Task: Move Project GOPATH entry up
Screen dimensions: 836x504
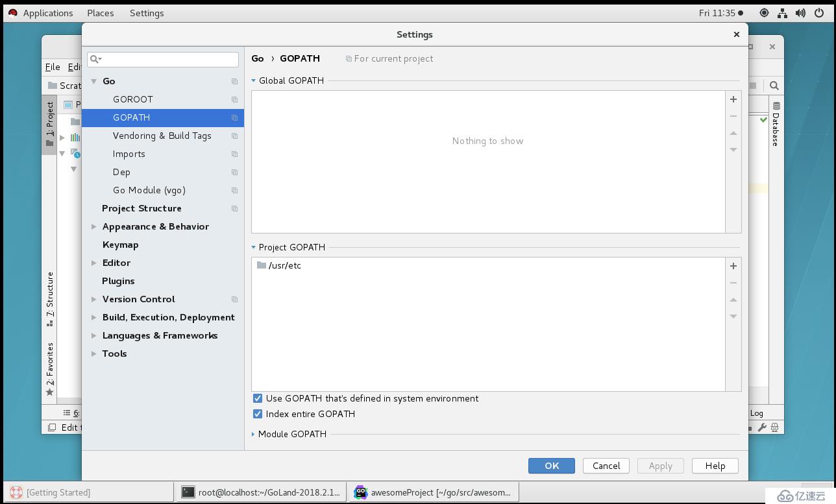Action: [733, 300]
